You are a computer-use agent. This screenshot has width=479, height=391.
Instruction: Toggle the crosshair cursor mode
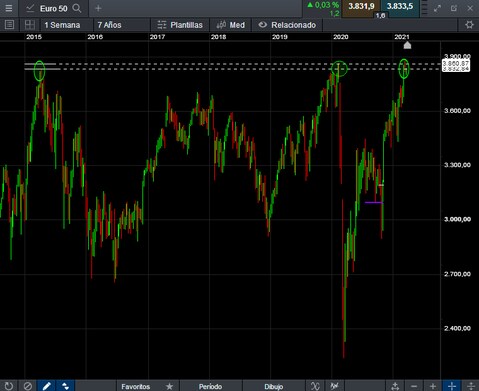pos(452,386)
